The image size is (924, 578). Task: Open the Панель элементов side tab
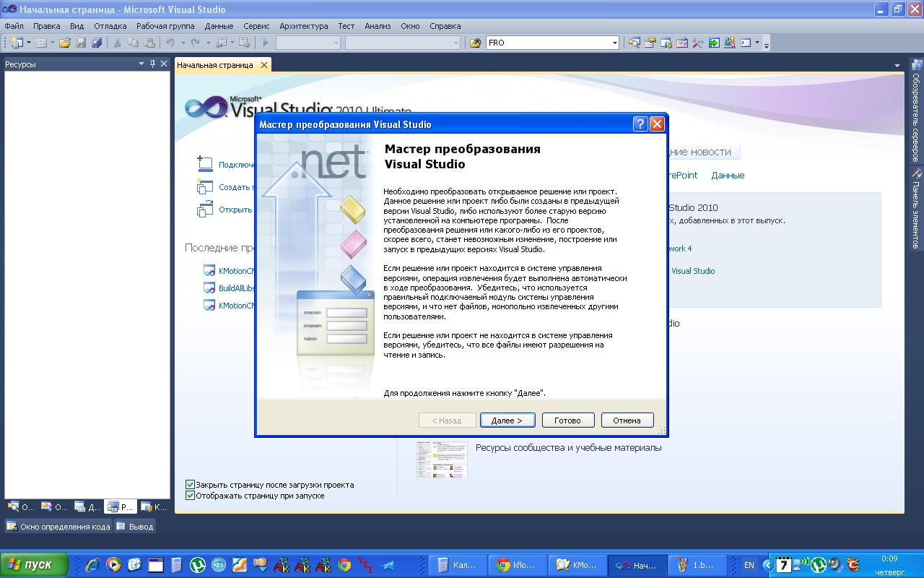click(x=916, y=208)
